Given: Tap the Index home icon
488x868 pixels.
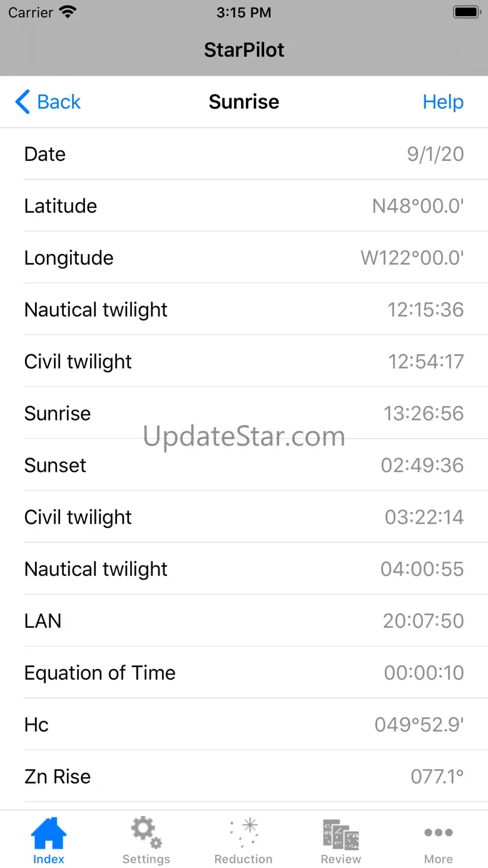Looking at the screenshot, I should [49, 834].
